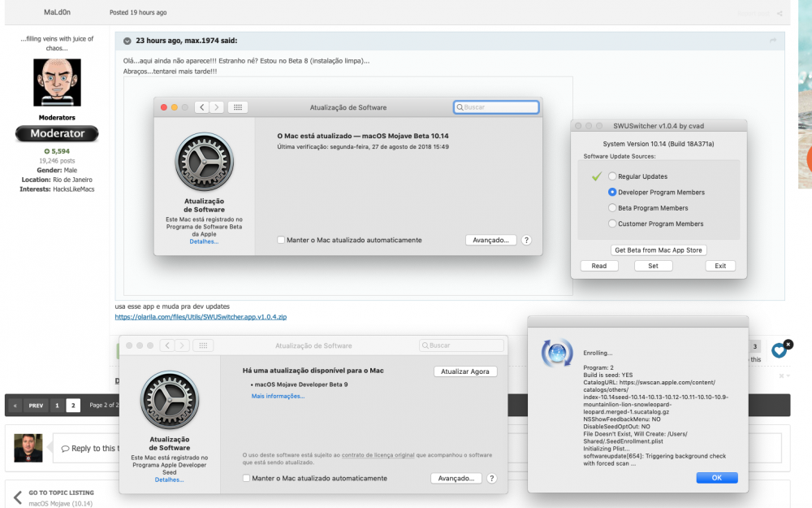Click Get Beta from Mac App Store
812x508 pixels.
pos(659,250)
